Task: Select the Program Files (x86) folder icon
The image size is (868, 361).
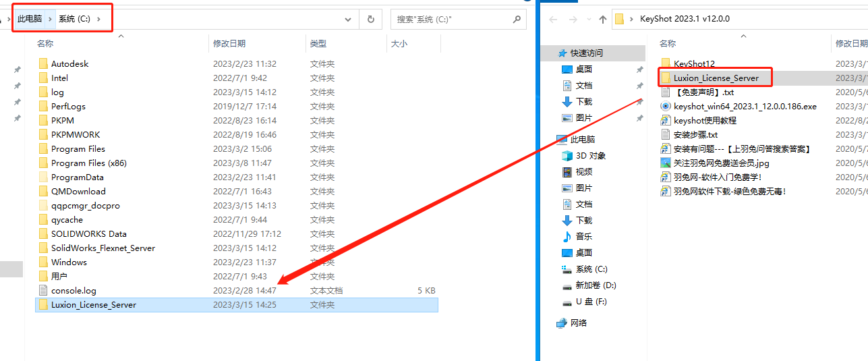Action: pyautogui.click(x=43, y=163)
